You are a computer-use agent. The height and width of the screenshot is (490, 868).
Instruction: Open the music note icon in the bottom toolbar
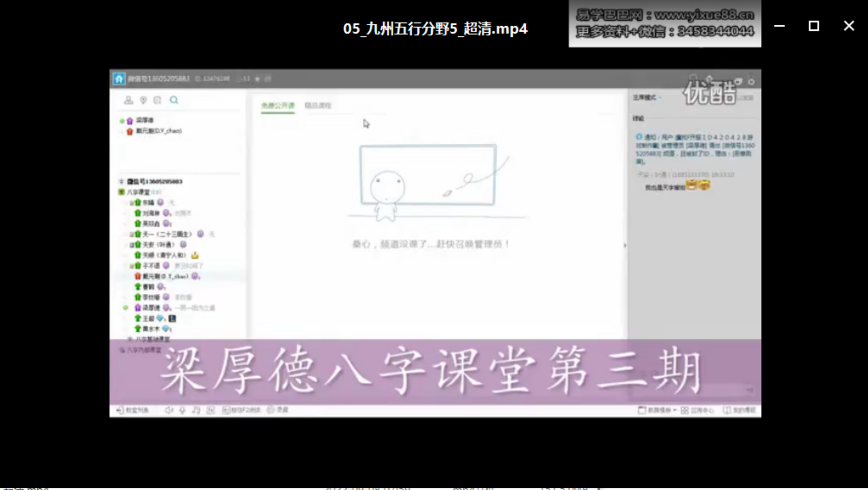click(x=196, y=409)
